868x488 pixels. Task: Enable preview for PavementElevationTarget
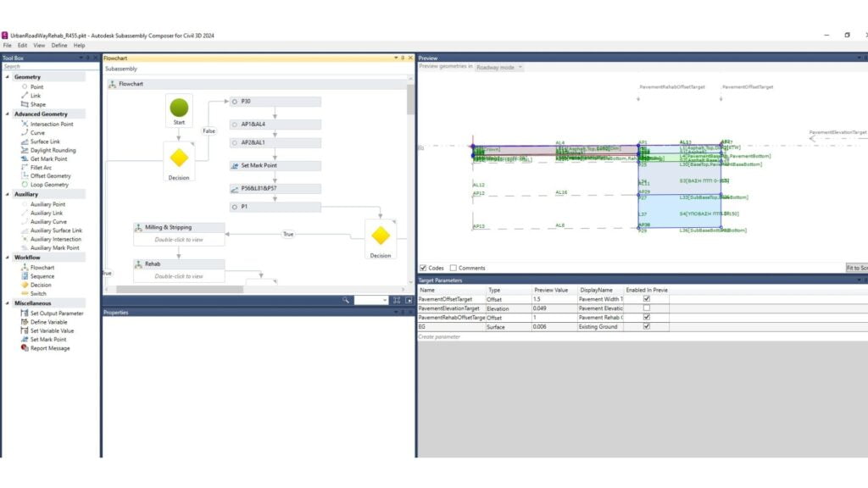tap(647, 308)
